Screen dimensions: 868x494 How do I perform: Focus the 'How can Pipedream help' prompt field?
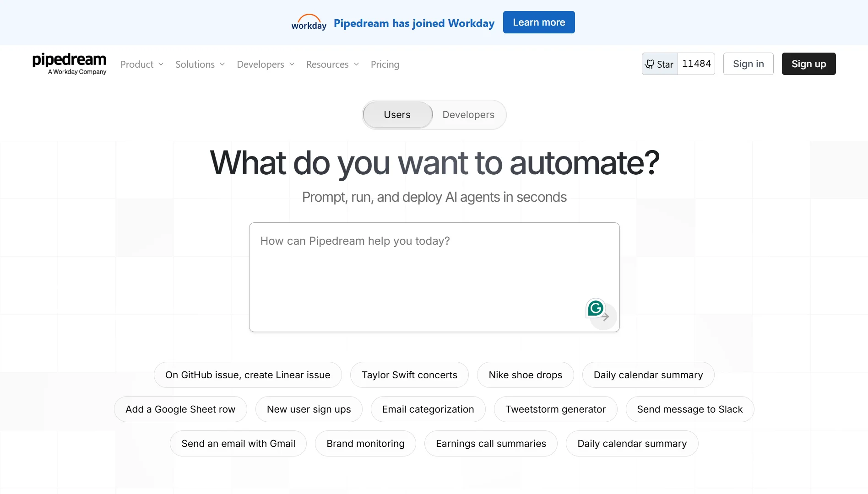434,277
